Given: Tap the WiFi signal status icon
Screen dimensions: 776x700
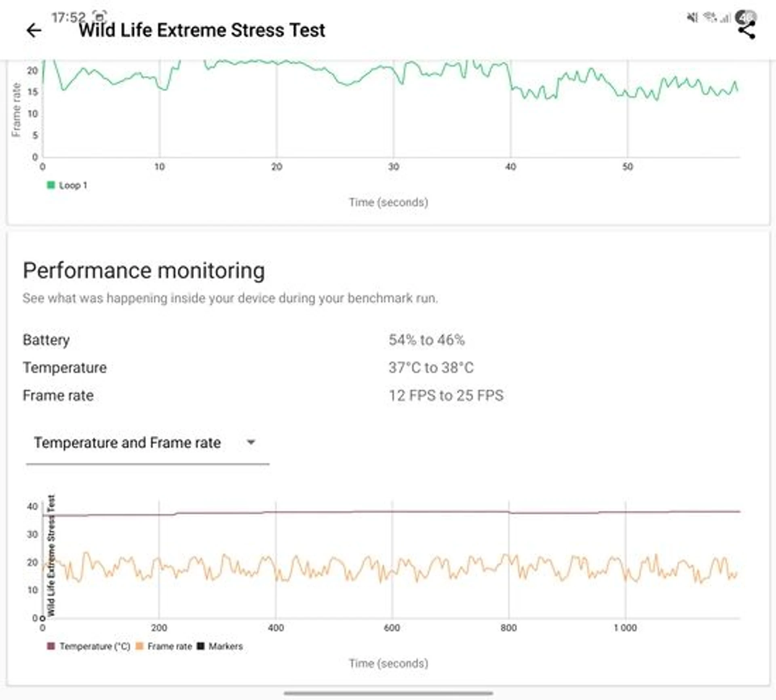Looking at the screenshot, I should tap(710, 17).
